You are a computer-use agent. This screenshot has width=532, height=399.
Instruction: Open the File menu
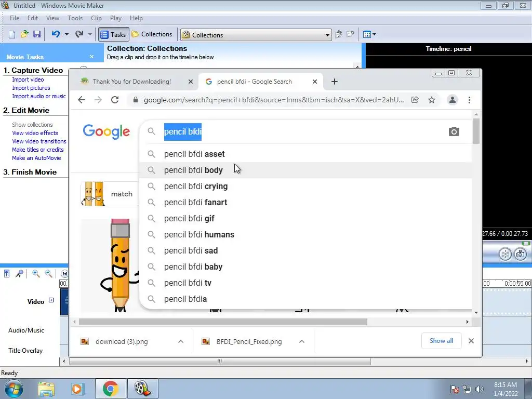15,18
